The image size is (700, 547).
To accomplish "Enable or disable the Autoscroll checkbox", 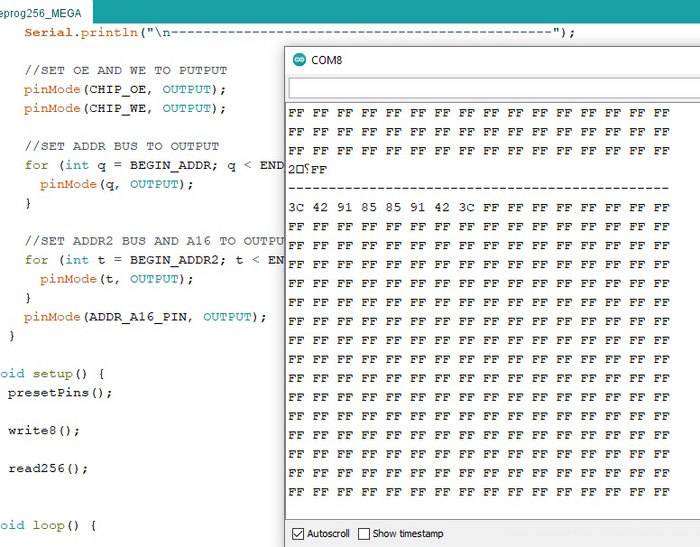I will click(x=297, y=533).
